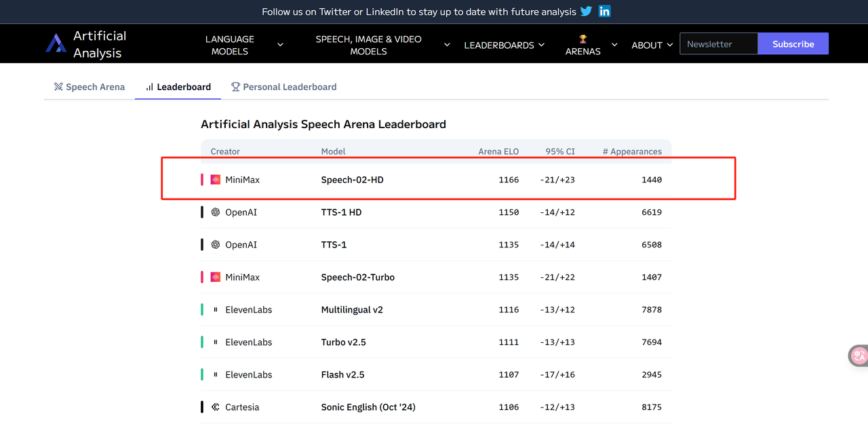
Task: Open the Leaderboards dropdown menu
Action: (504, 45)
